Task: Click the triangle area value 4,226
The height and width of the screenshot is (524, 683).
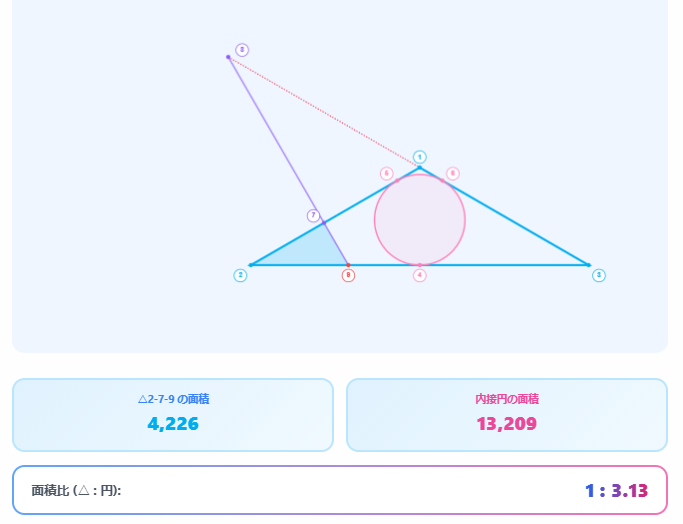Action: click(173, 424)
